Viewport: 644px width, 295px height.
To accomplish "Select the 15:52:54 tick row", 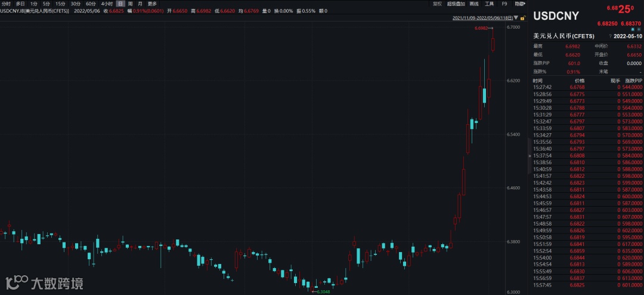I will click(x=588, y=251).
